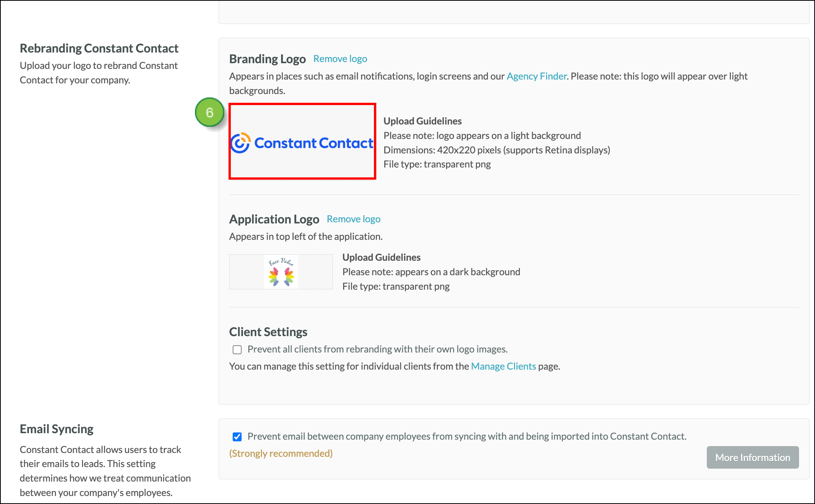Click the Client Settings heading
Image resolution: width=815 pixels, height=504 pixels.
[x=268, y=332]
